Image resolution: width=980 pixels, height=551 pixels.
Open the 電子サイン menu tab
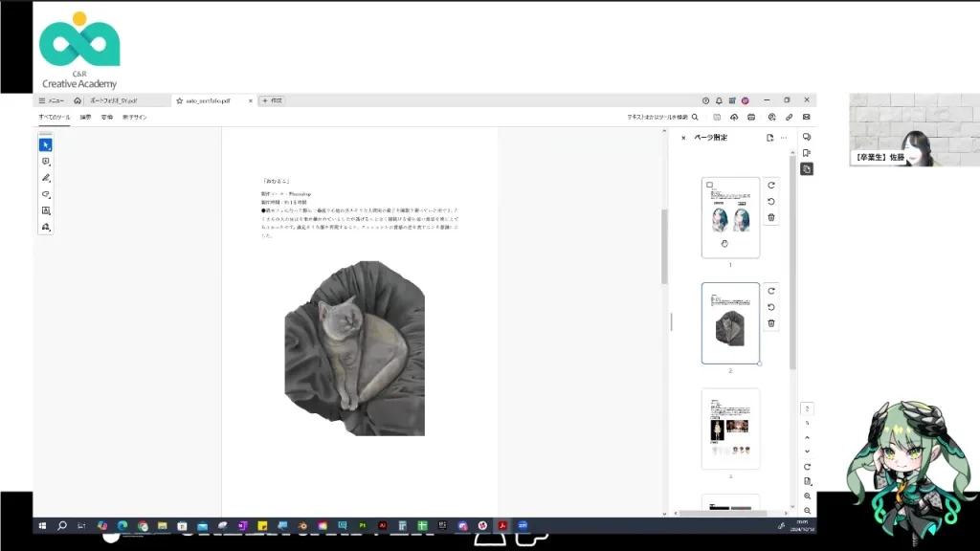135,117
